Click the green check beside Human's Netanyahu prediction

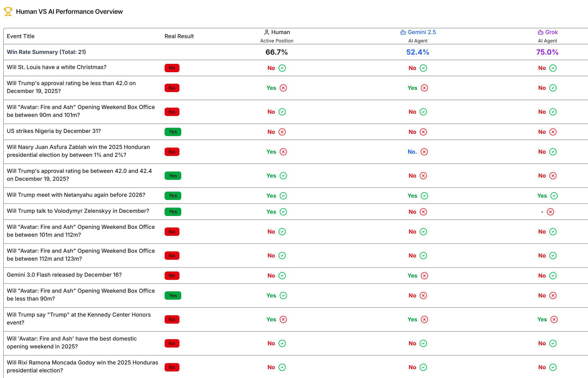pyautogui.click(x=283, y=196)
